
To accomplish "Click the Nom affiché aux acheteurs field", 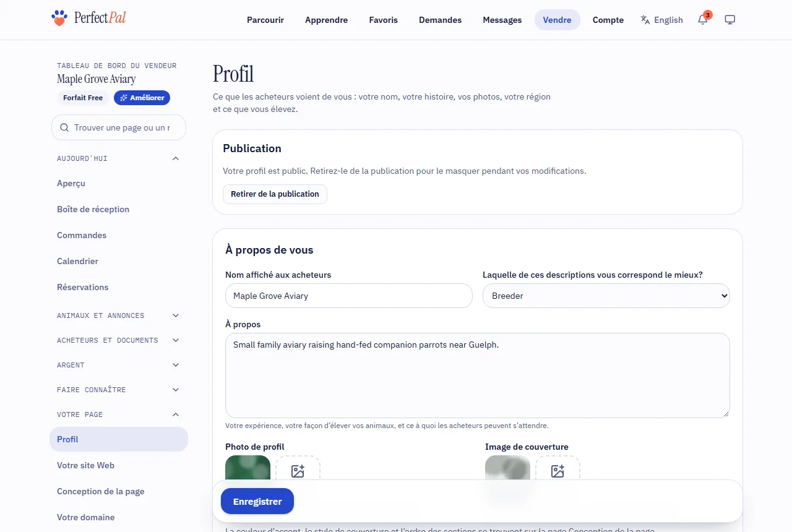I will pyautogui.click(x=349, y=296).
